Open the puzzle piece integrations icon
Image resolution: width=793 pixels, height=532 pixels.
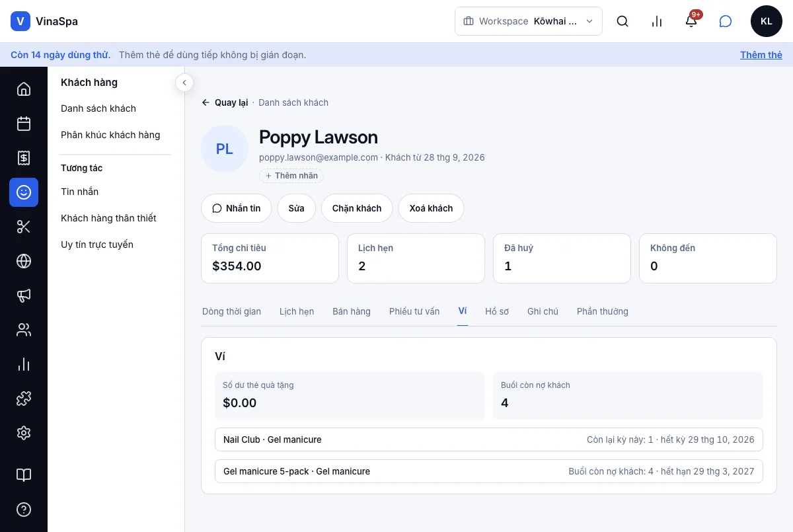24,399
